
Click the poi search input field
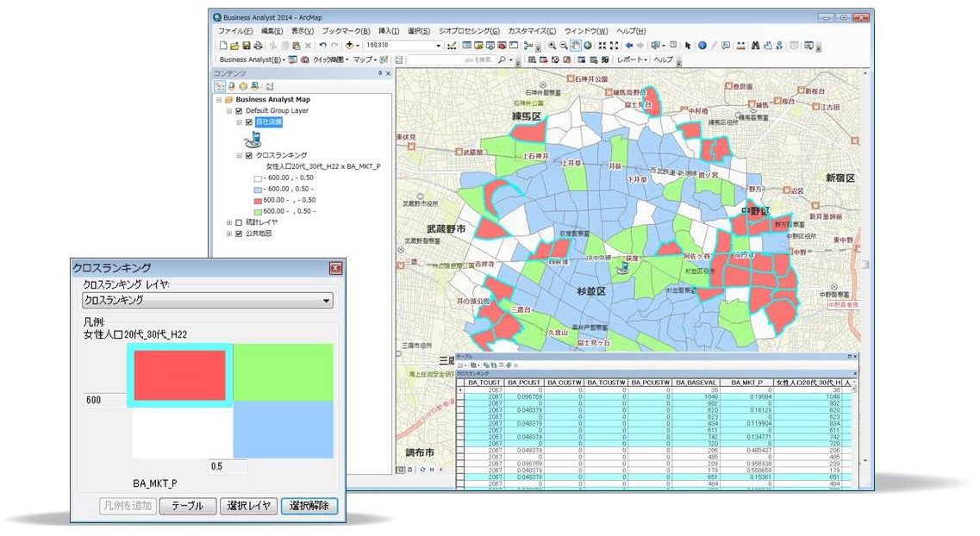pyautogui.click(x=450, y=60)
